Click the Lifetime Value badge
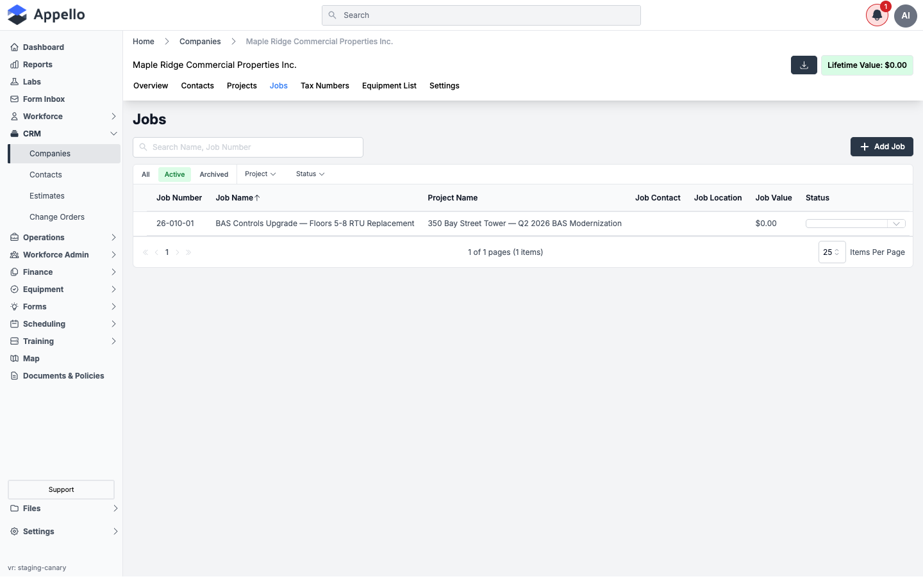 coord(867,65)
